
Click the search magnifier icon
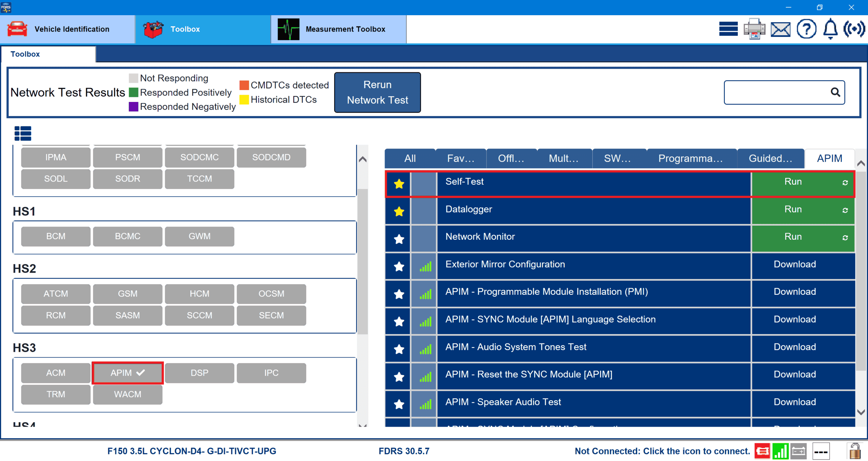[835, 92]
